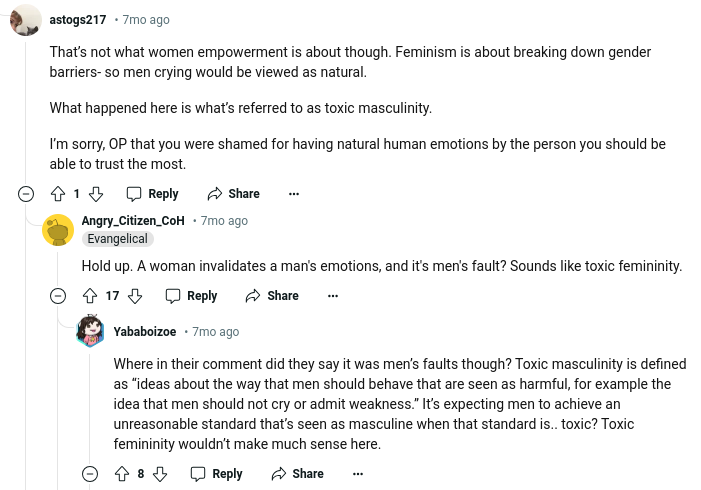Upvote Angry_Citizen_CoH's comment
701x490 pixels.
click(90, 296)
